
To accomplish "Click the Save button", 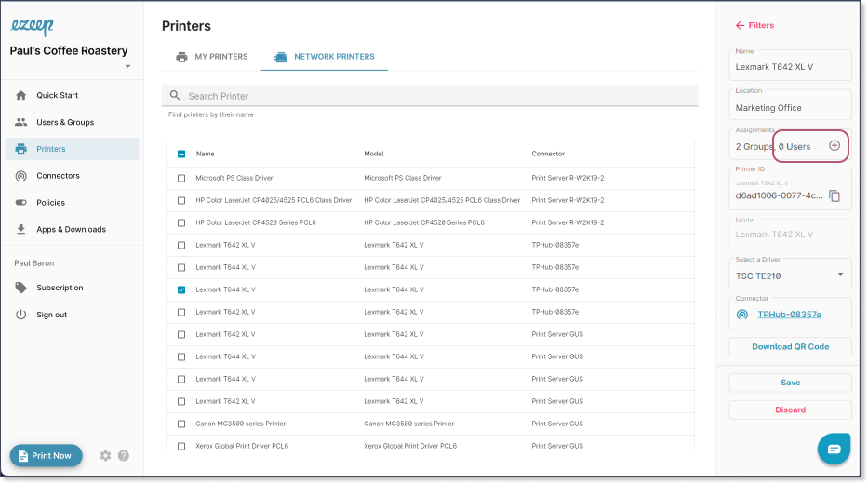I will pos(790,383).
